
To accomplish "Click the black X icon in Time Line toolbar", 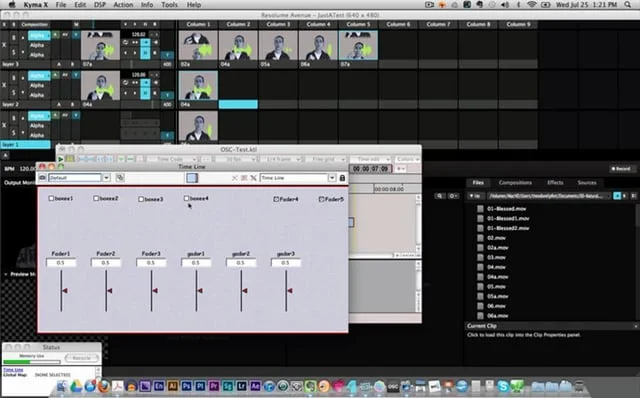I will pyautogui.click(x=253, y=178).
